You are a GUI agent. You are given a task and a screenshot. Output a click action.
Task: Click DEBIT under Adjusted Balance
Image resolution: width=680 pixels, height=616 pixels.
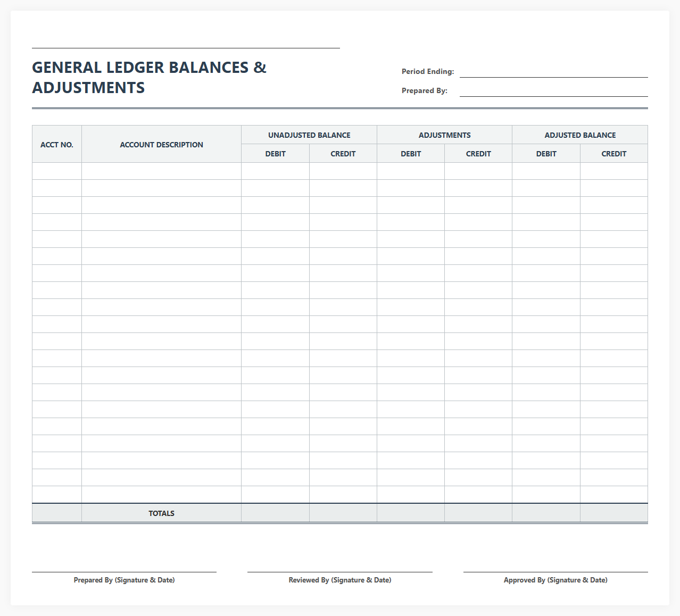point(546,154)
